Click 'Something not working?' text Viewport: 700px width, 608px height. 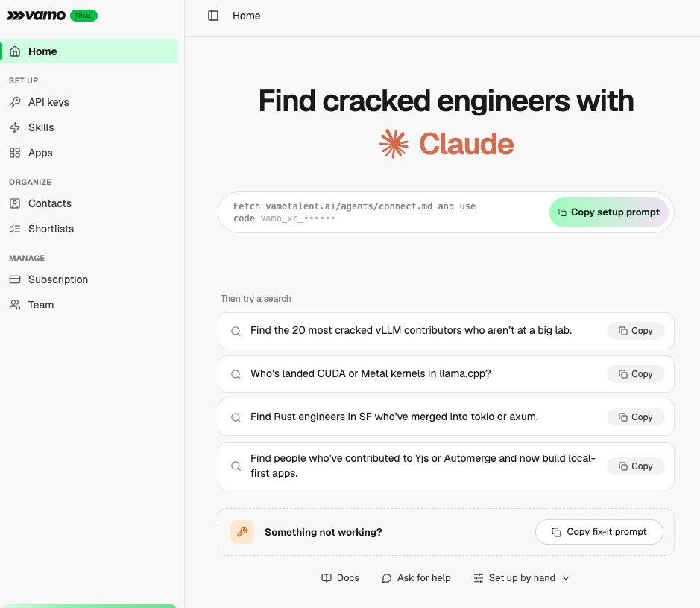click(324, 532)
